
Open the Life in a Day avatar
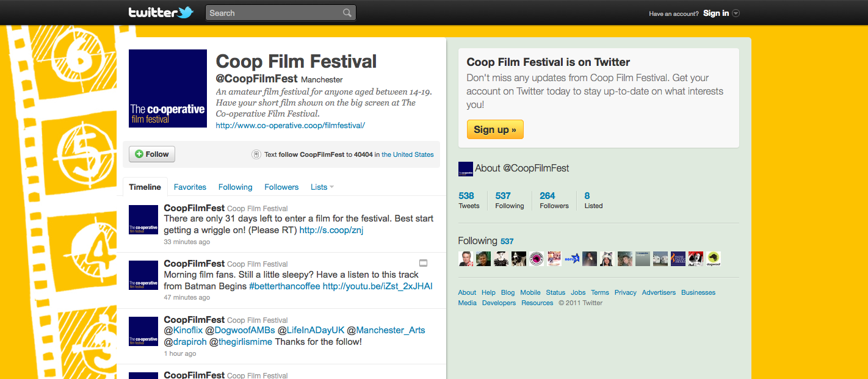coord(554,259)
